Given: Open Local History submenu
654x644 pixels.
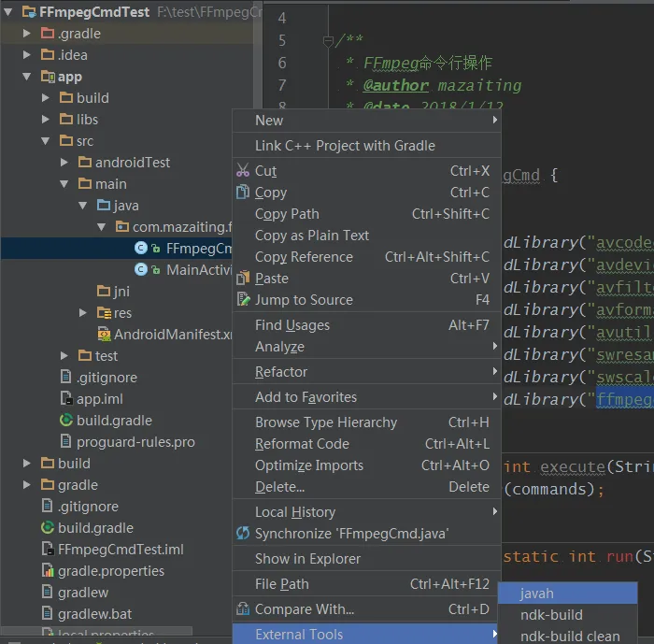Looking at the screenshot, I should click(x=366, y=512).
